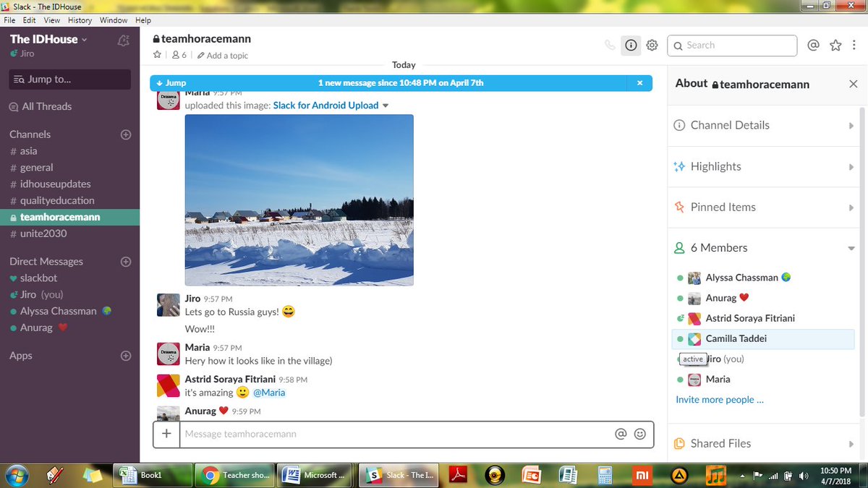Image resolution: width=868 pixels, height=488 pixels.
Task: Open Astrid Soraya Fitriani's message avatar
Action: point(169,385)
